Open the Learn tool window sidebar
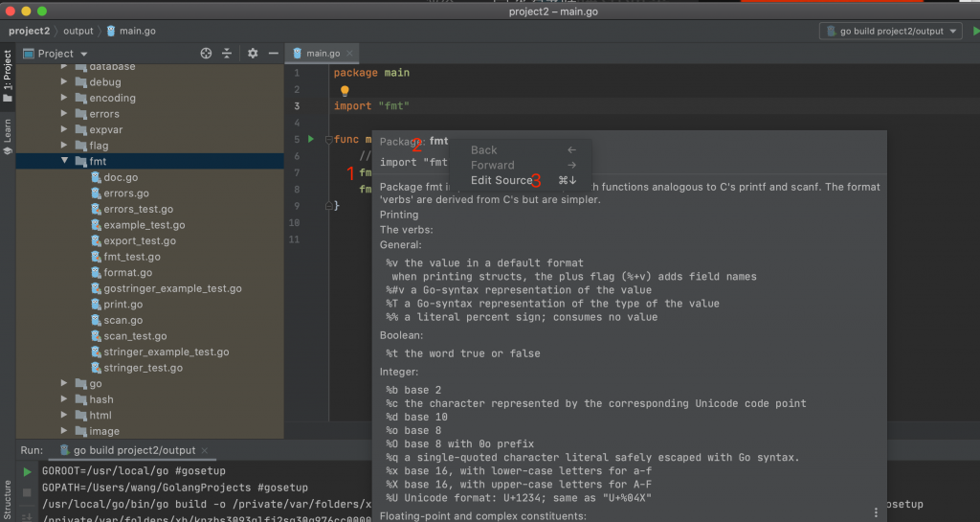 coord(8,136)
